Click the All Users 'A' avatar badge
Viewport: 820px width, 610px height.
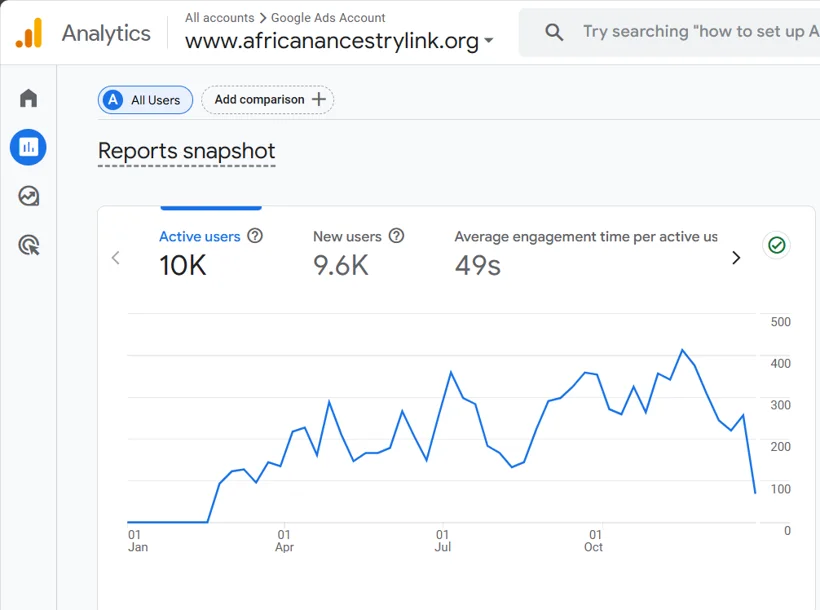point(113,99)
